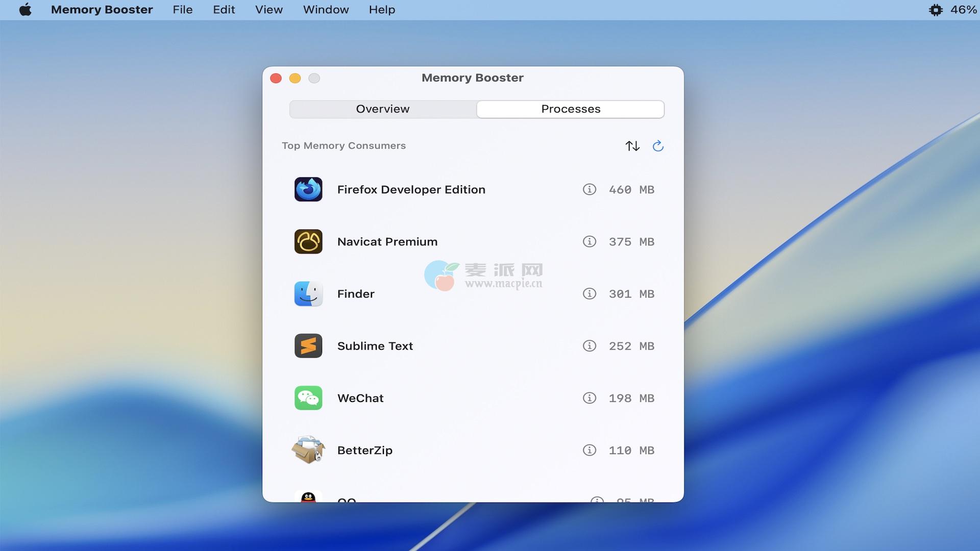Show info for Firefox Developer Edition
This screenshot has height=551, width=980.
point(590,190)
